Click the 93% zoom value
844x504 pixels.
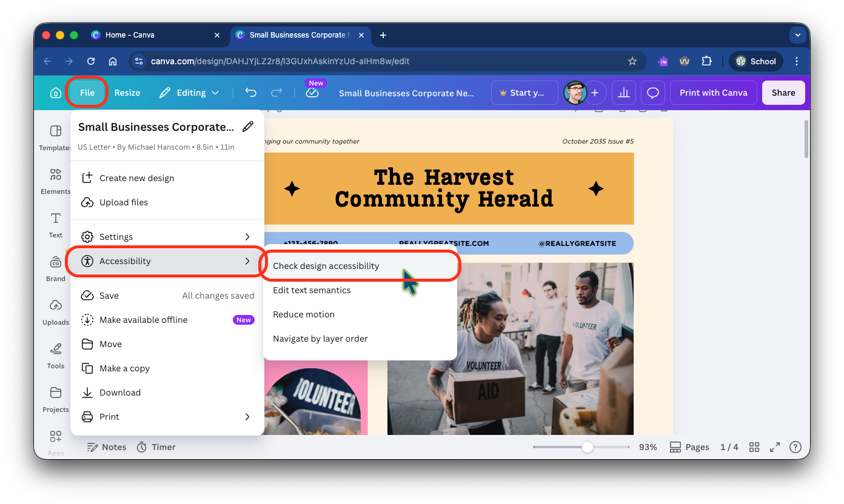click(648, 447)
